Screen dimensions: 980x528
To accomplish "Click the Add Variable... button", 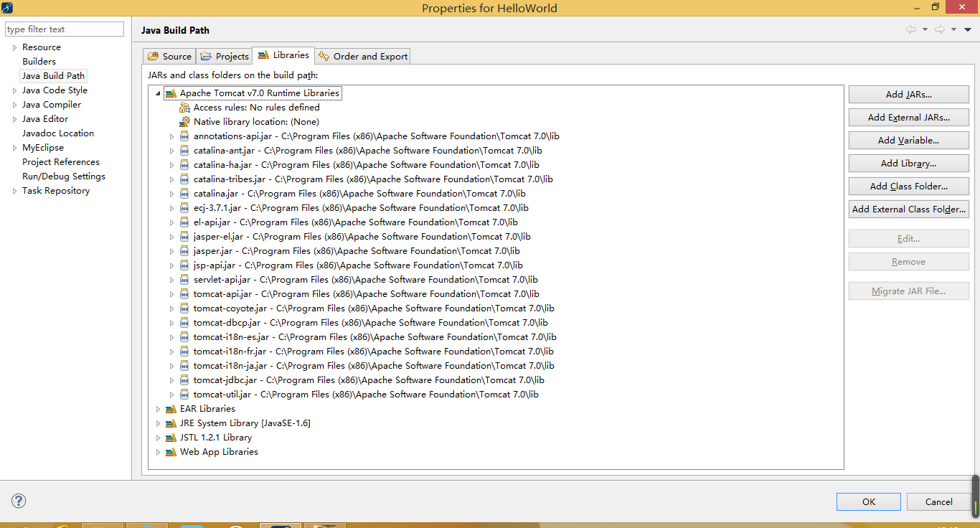I will coord(908,140).
